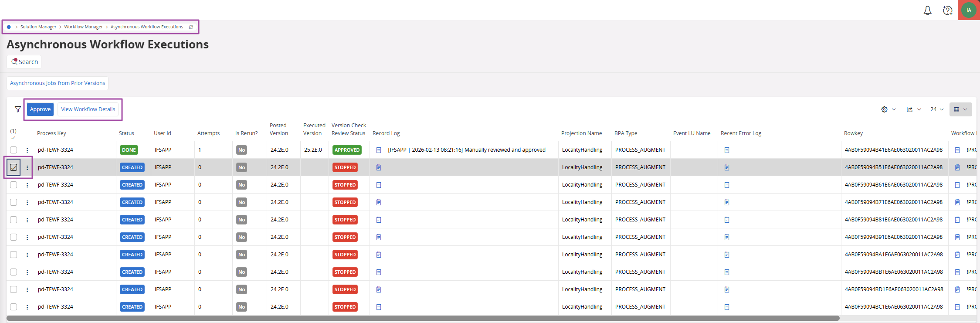Open three-dot menu for rowkey 4B71 row
The image size is (980, 323).
click(27, 202)
